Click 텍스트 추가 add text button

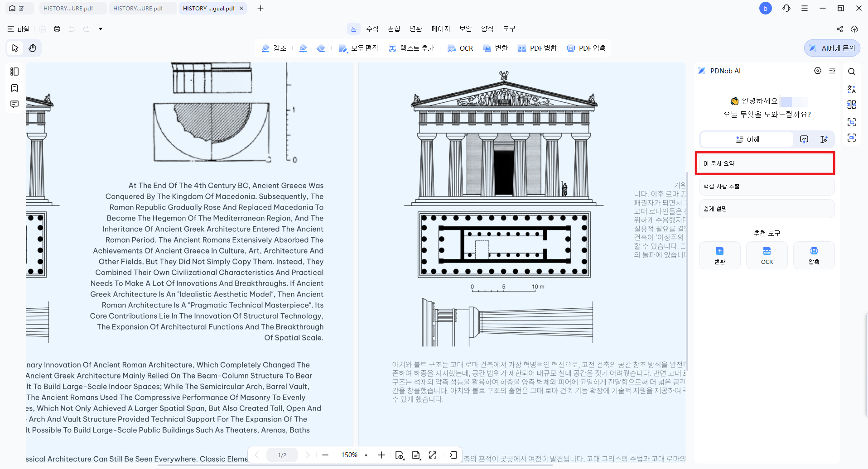[x=411, y=48]
